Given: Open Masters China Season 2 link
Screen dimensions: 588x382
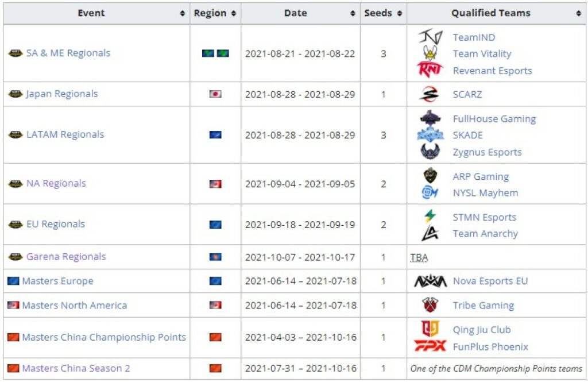Looking at the screenshot, I should coord(76,368).
